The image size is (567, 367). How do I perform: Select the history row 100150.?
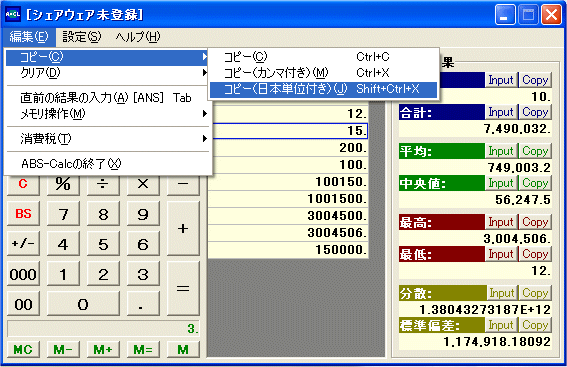[x=288, y=182]
